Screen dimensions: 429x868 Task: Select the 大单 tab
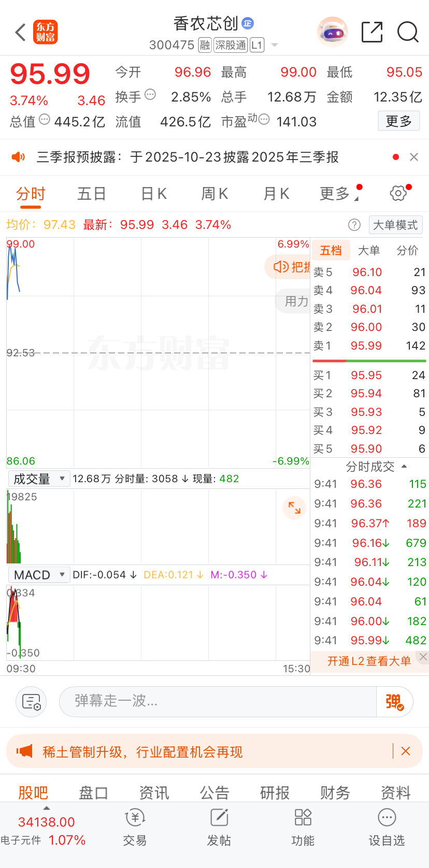(369, 251)
